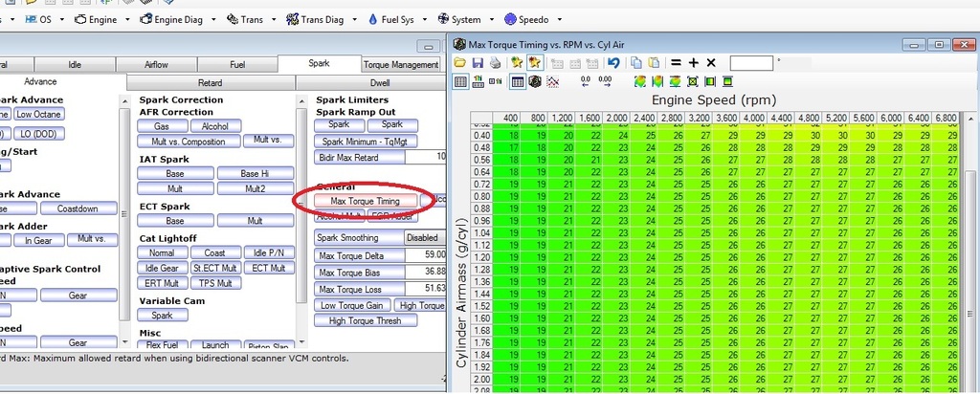Viewport: 980px width, 394px height.
Task: Click Spark Minimum - TqMgt button
Action: tap(366, 142)
